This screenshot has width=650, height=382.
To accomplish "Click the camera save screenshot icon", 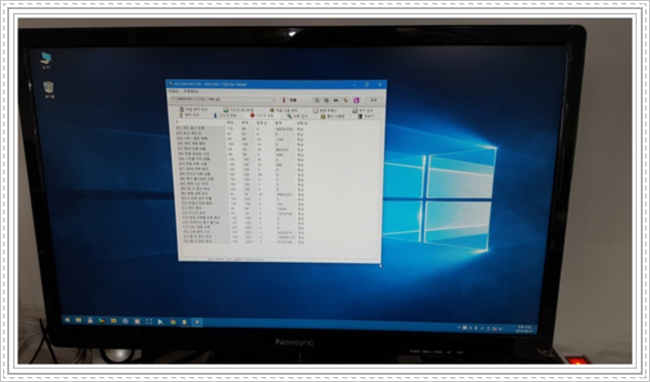I will click(336, 100).
